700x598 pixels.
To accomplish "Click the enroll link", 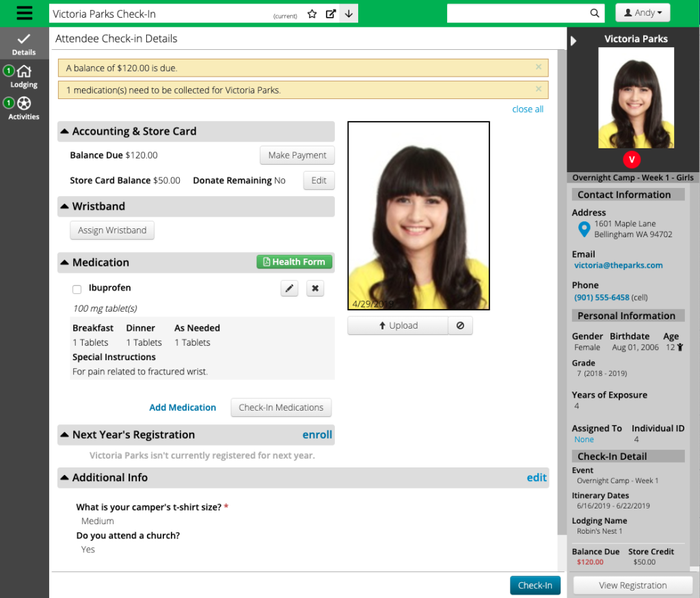I will tap(317, 435).
